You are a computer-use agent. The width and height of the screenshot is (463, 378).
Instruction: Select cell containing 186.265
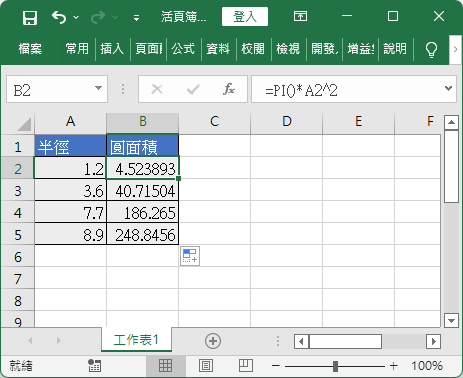(143, 212)
